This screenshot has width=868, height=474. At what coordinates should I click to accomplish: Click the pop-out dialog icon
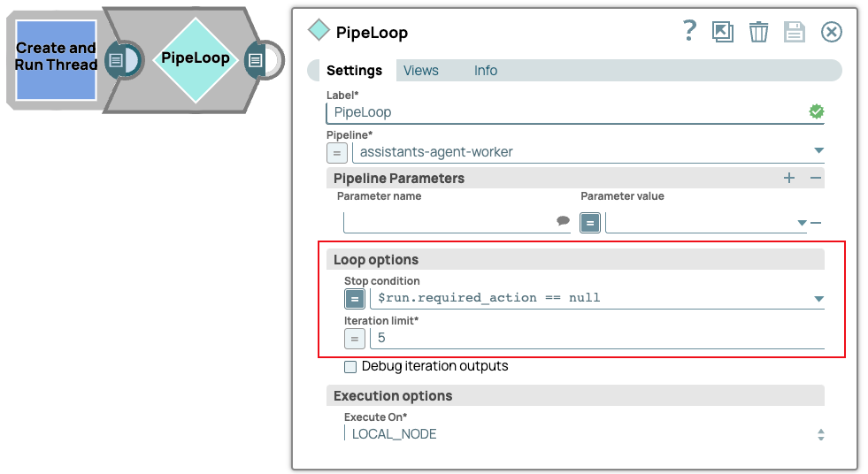point(723,33)
